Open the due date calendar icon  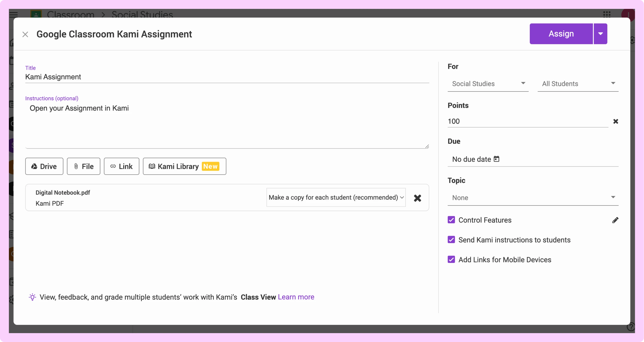496,159
